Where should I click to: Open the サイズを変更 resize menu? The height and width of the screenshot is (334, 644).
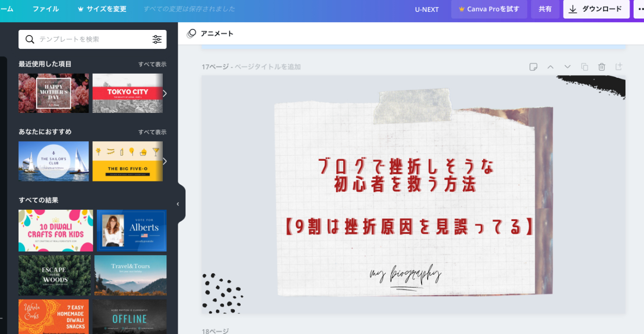click(x=102, y=9)
